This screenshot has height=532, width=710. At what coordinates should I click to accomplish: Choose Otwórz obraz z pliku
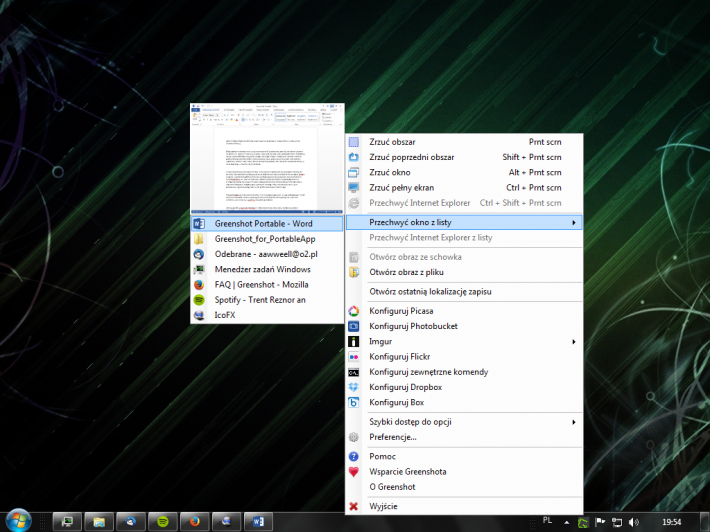pyautogui.click(x=465, y=272)
